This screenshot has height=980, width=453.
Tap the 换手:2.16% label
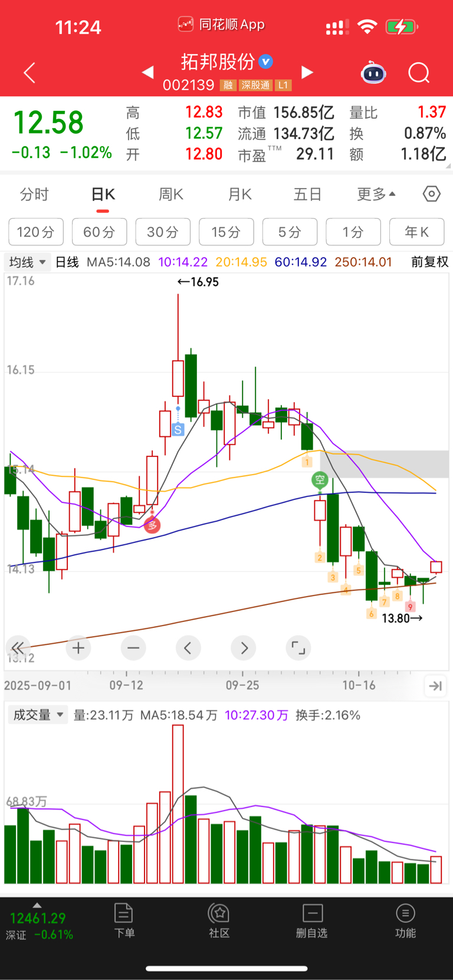[x=328, y=715]
